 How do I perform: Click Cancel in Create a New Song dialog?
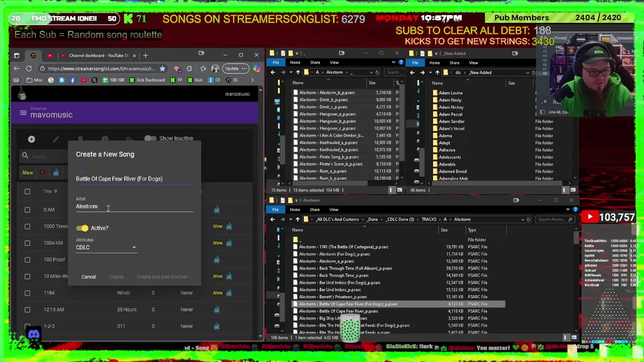(x=89, y=277)
